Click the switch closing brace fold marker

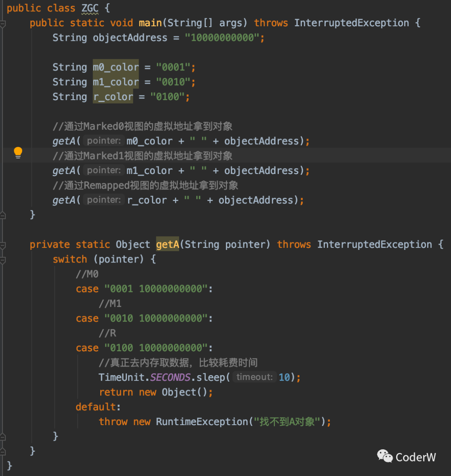[3, 437]
